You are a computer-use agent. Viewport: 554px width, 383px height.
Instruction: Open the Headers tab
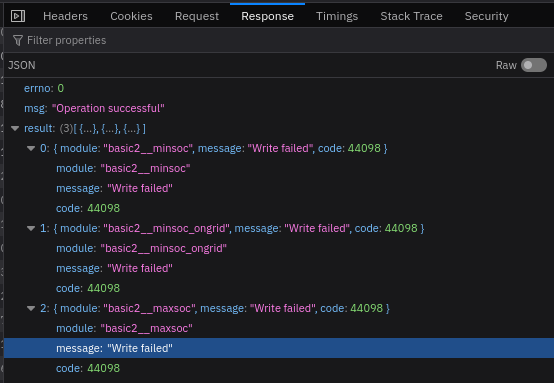click(x=65, y=16)
